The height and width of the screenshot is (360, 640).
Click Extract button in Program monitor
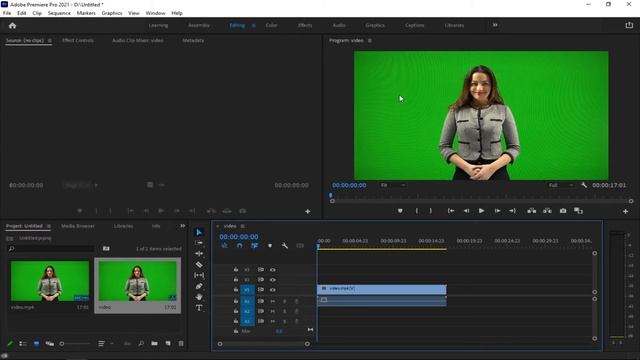click(x=547, y=211)
